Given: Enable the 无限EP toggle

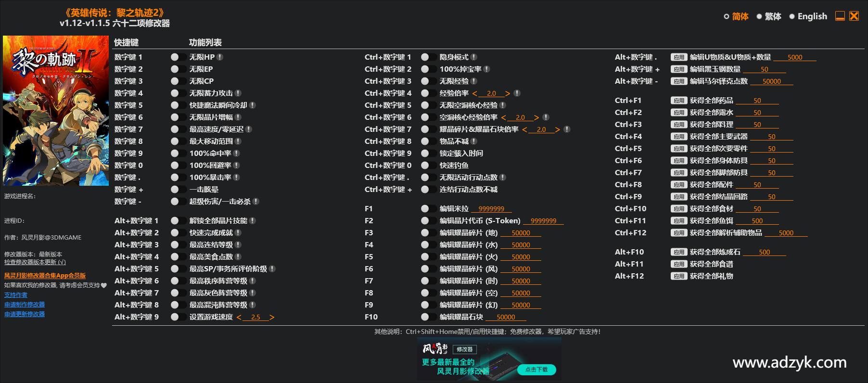Looking at the screenshot, I should pos(178,69).
